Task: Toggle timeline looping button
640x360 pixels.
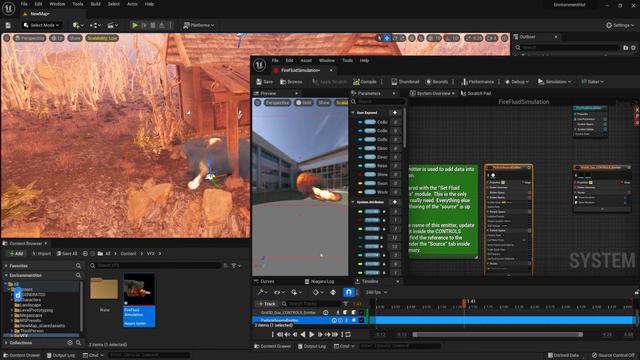Action: pos(348,334)
